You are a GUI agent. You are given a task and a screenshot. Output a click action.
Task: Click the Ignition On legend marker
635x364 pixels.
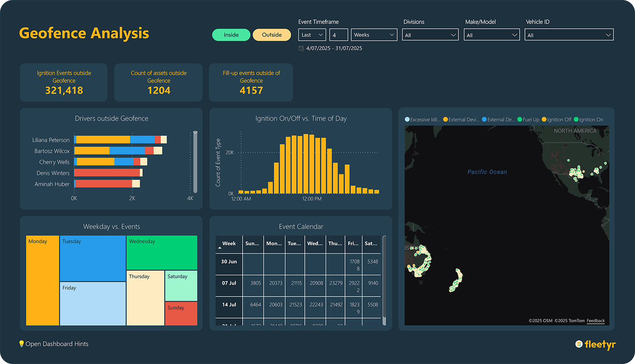[x=576, y=120]
